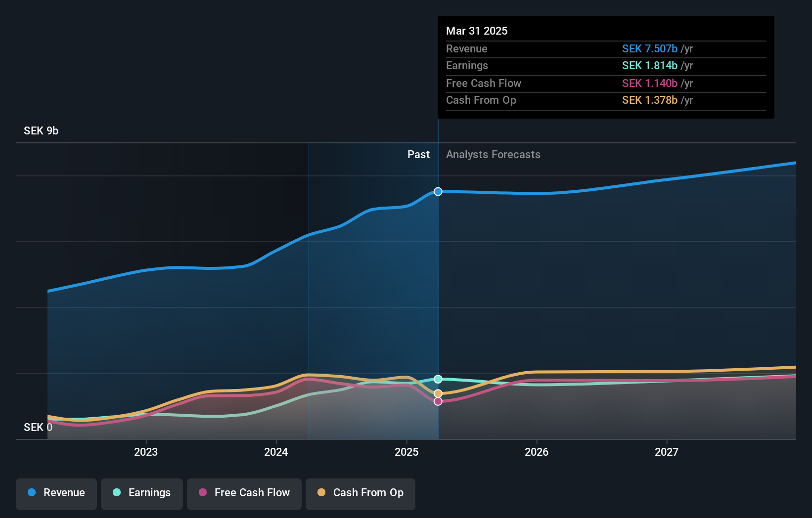Click the Cash From Op label in tooltip
Image resolution: width=812 pixels, height=518 pixels.
pyautogui.click(x=481, y=100)
